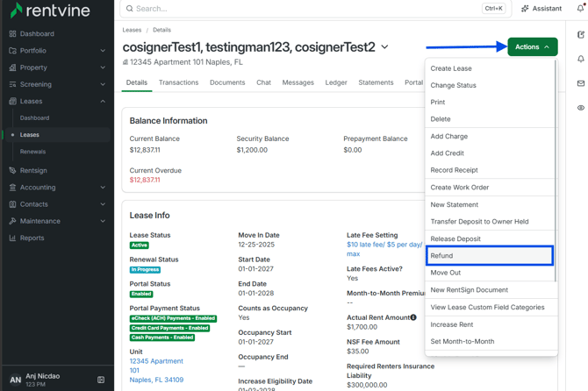Choose Create Lease from Actions menu

tap(490, 68)
